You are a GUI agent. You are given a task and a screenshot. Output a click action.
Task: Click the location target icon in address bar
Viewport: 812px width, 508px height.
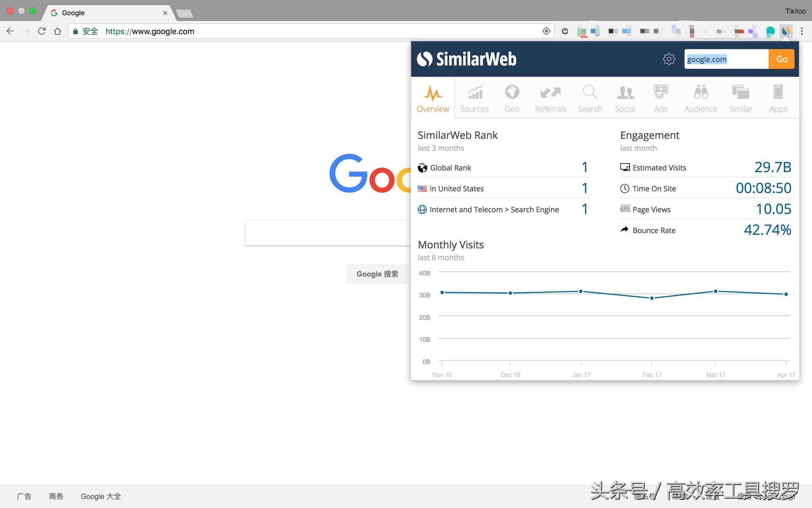point(546,31)
